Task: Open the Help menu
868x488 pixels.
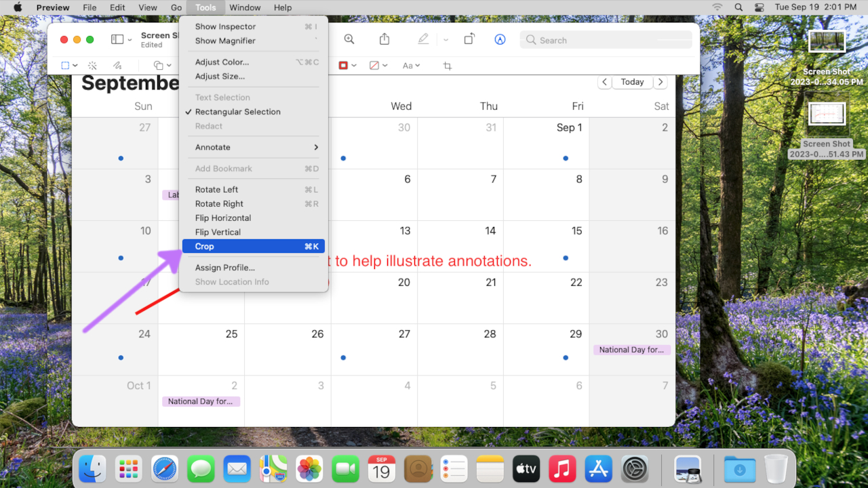Action: [283, 7]
